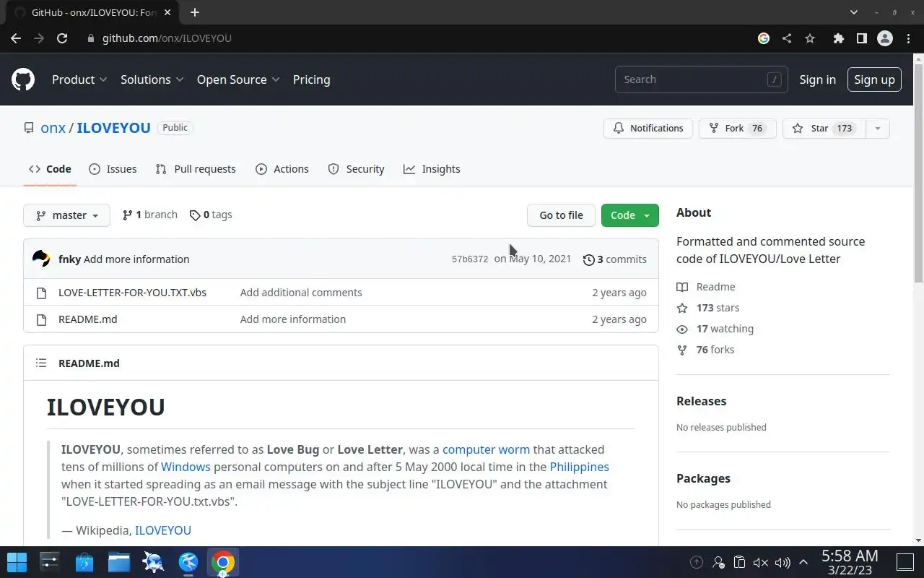Open the master branch selector
924x578 pixels.
pyautogui.click(x=66, y=215)
